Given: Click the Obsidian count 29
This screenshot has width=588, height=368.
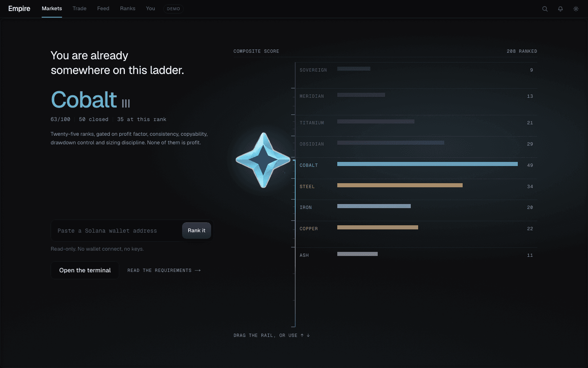Looking at the screenshot, I should click(x=530, y=144).
